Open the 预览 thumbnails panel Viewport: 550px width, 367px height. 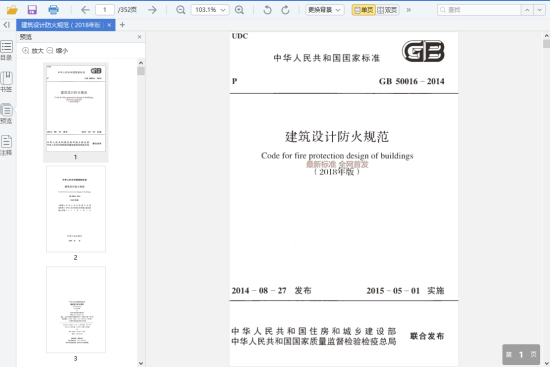tap(6, 114)
